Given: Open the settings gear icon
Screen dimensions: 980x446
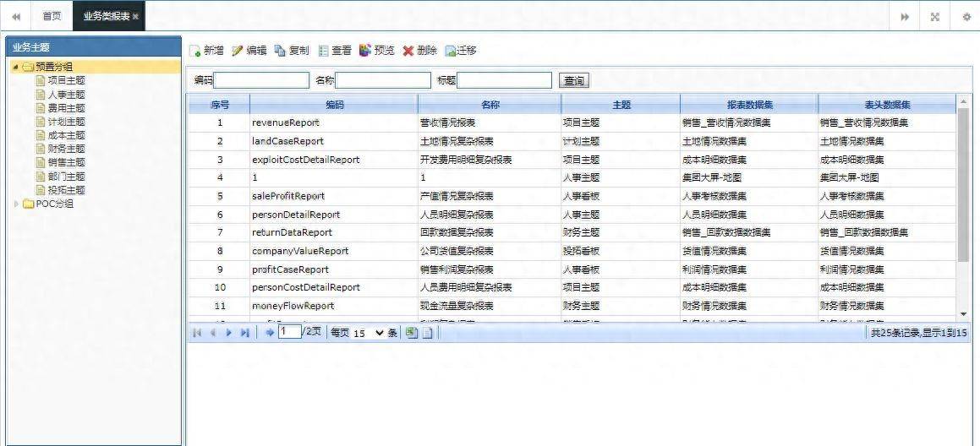Looking at the screenshot, I should click(966, 17).
